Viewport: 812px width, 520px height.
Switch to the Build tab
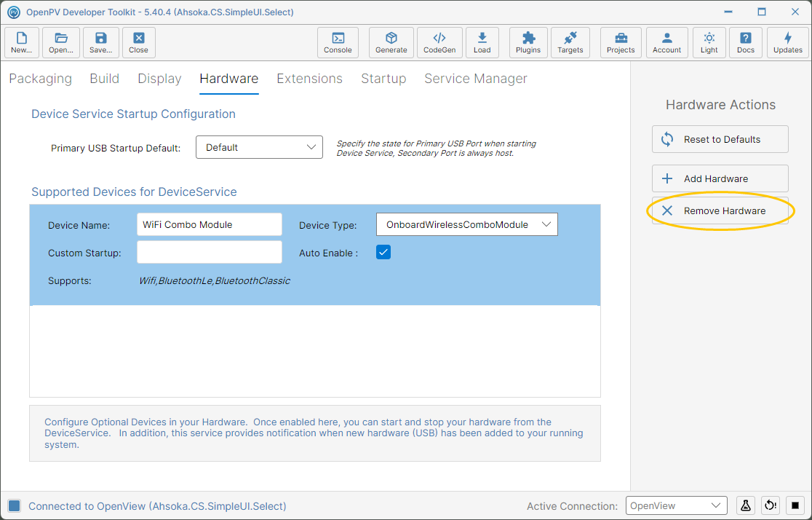click(x=105, y=79)
